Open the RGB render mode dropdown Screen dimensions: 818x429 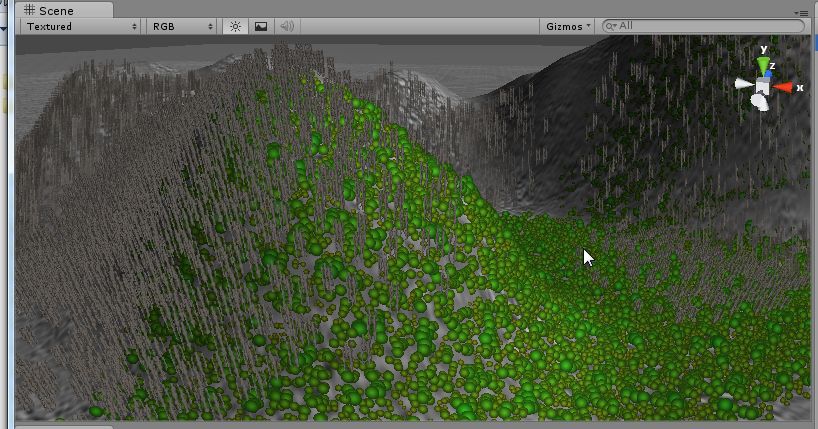pyautogui.click(x=181, y=26)
